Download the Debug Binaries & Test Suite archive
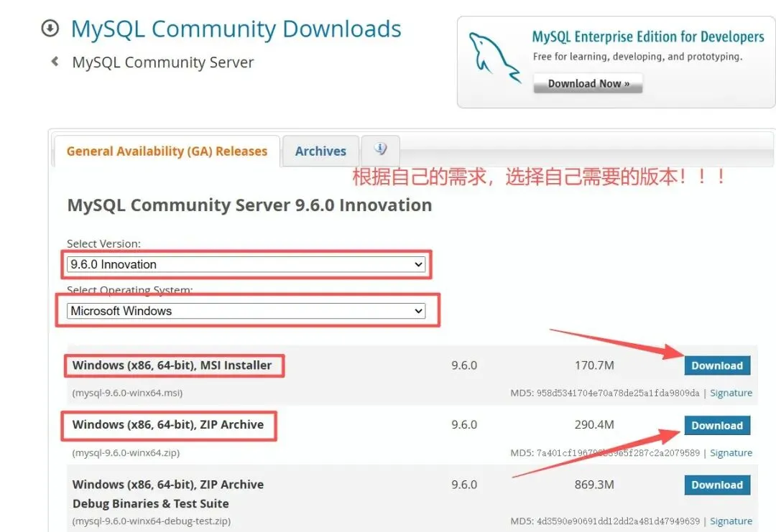 [x=717, y=485]
